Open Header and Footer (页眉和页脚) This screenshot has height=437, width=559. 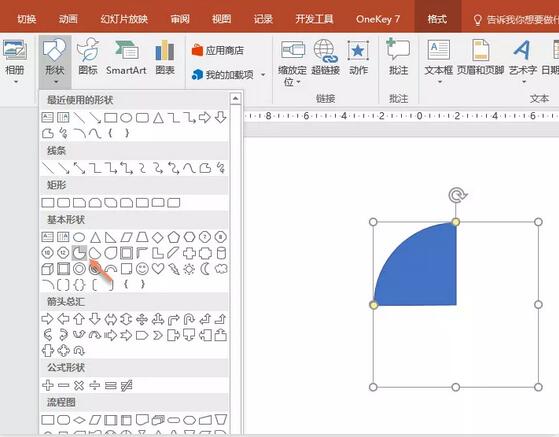[x=480, y=57]
